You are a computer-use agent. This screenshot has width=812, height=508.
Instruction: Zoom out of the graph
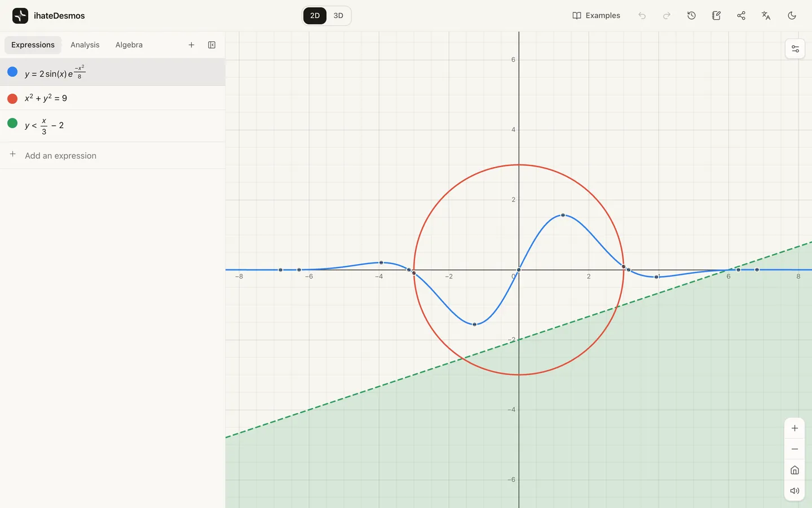click(795, 449)
